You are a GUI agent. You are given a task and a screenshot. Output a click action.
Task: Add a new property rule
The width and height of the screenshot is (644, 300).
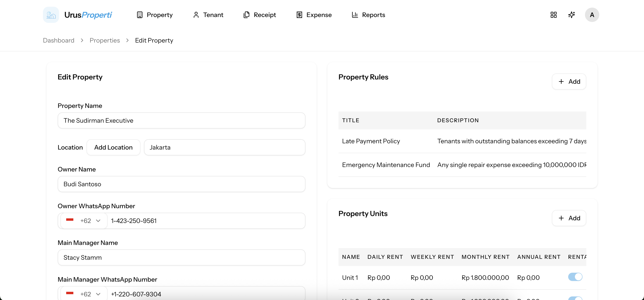[x=569, y=81]
